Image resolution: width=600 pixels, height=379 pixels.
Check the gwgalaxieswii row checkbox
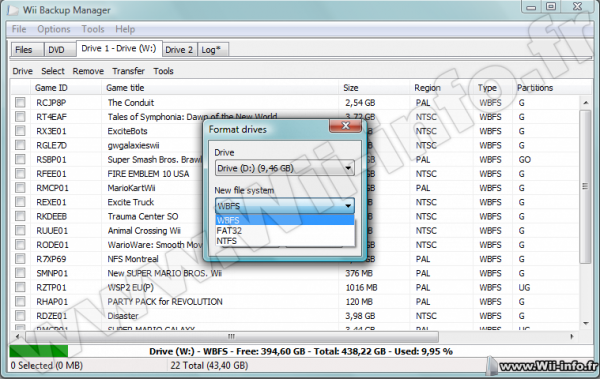point(20,145)
